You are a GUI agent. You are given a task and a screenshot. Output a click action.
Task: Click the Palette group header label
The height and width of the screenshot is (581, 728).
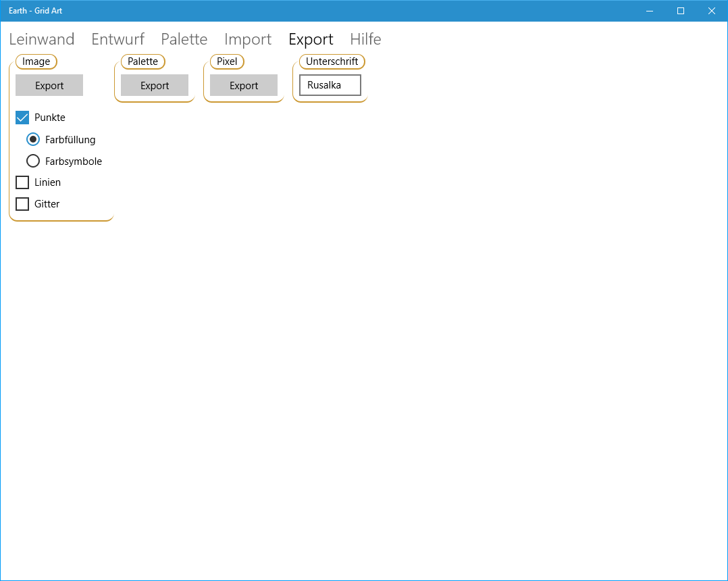(143, 61)
